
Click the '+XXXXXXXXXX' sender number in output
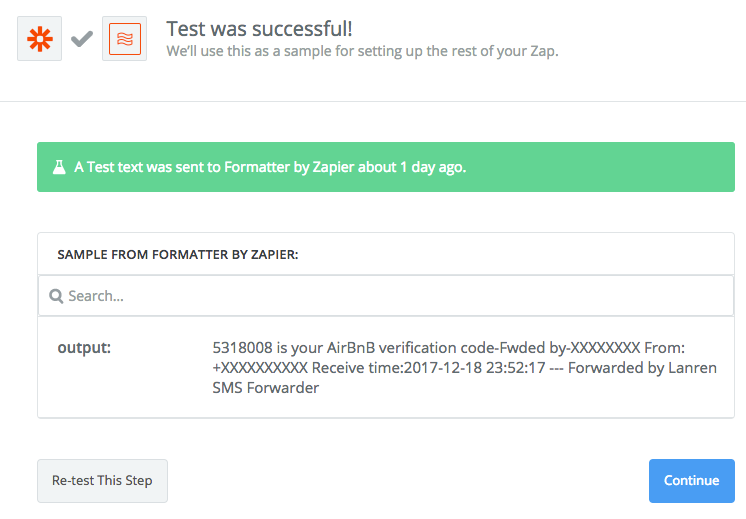click(x=260, y=368)
